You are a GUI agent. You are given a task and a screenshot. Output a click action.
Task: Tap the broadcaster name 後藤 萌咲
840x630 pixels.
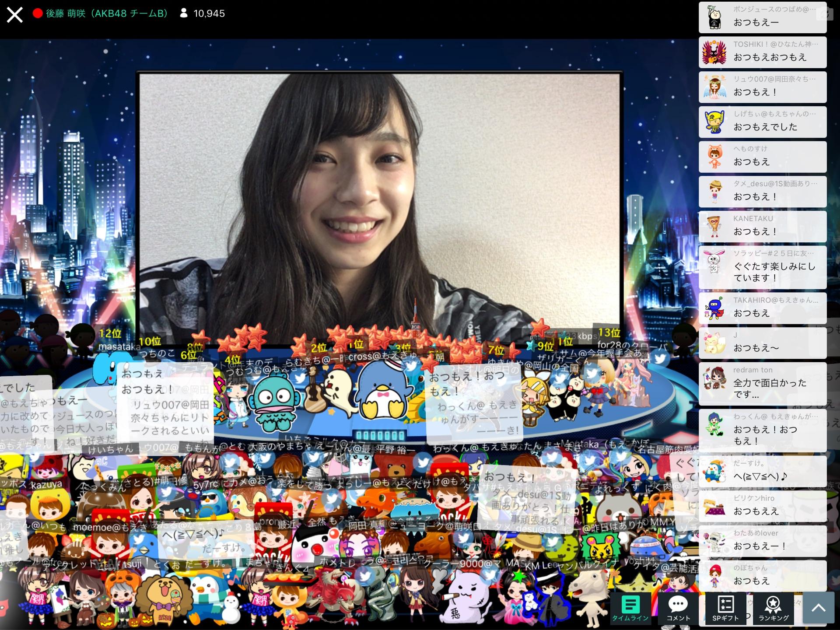[66, 14]
